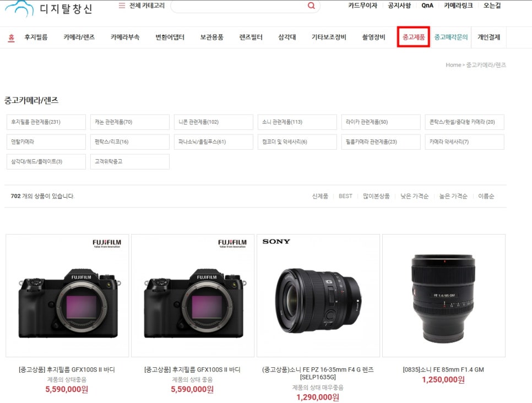Screen dimensions: 532x403
Task: Open the [0835]소니 FE 85mm F1.4 GM title
Action: pyautogui.click(x=443, y=369)
